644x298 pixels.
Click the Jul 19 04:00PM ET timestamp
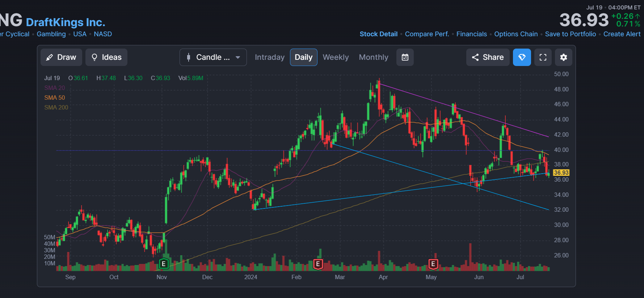pos(613,7)
